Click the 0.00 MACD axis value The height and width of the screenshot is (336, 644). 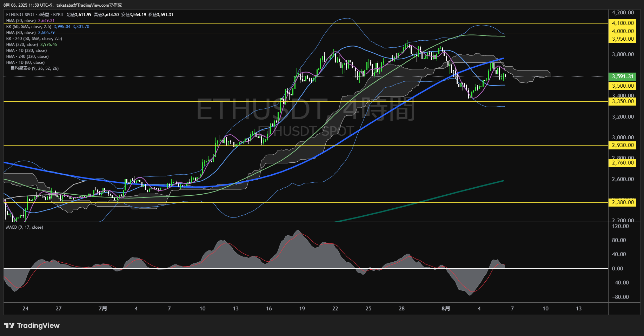click(618, 269)
